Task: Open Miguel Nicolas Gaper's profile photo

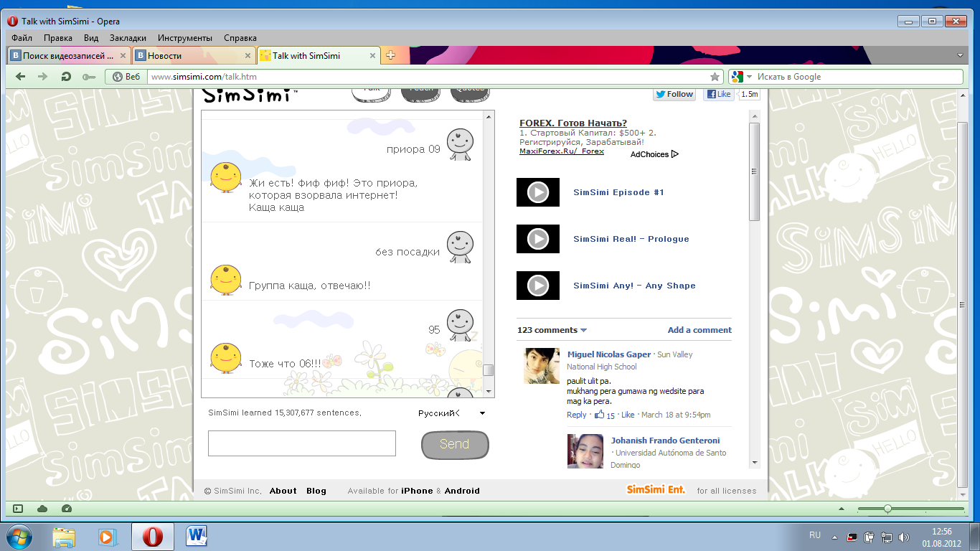Action: tap(542, 366)
